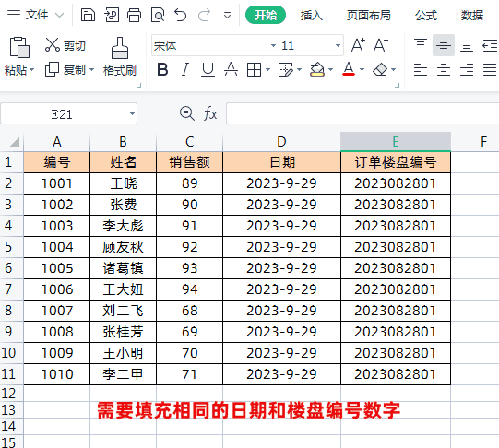Open Print Preview icon
This screenshot has width=499, height=448.
(158, 15)
